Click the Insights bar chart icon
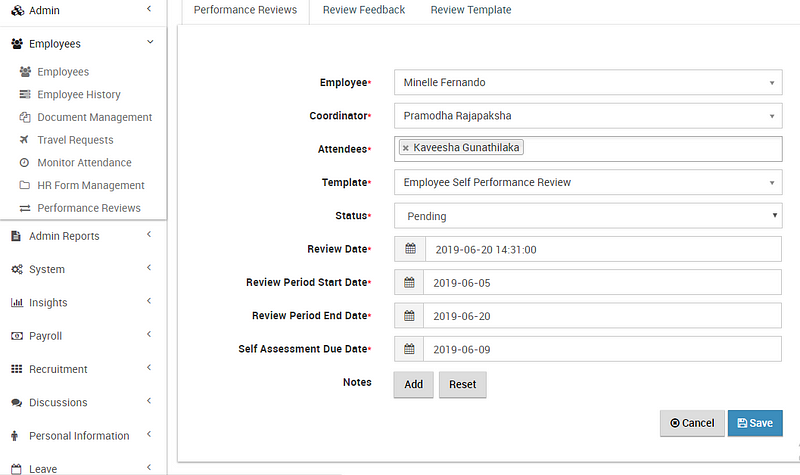The image size is (800, 475). [x=17, y=302]
